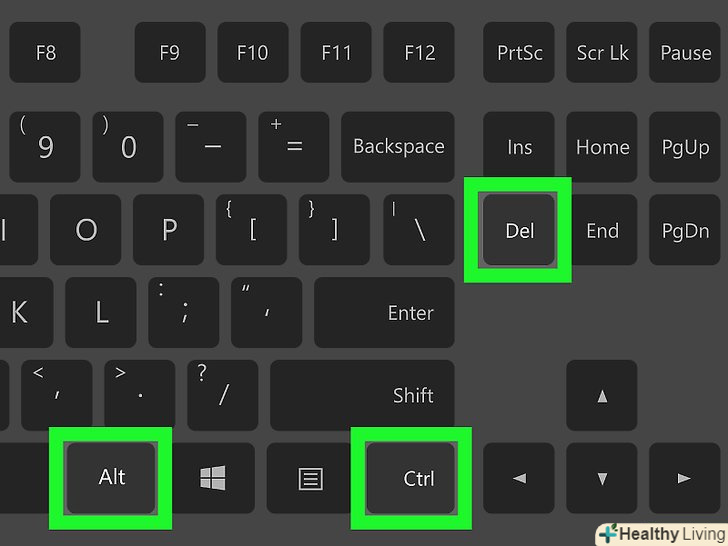Click the Scr Lk key

[602, 52]
